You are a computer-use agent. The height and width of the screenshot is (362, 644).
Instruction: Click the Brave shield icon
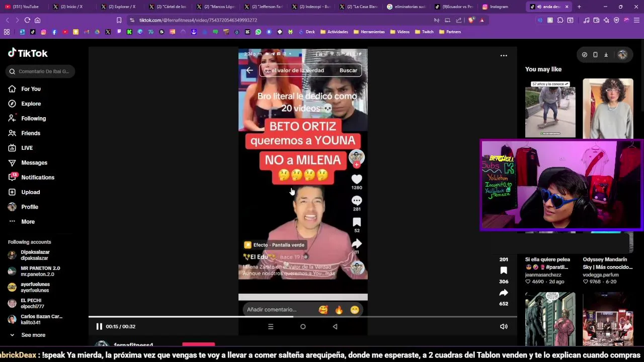coord(471,20)
